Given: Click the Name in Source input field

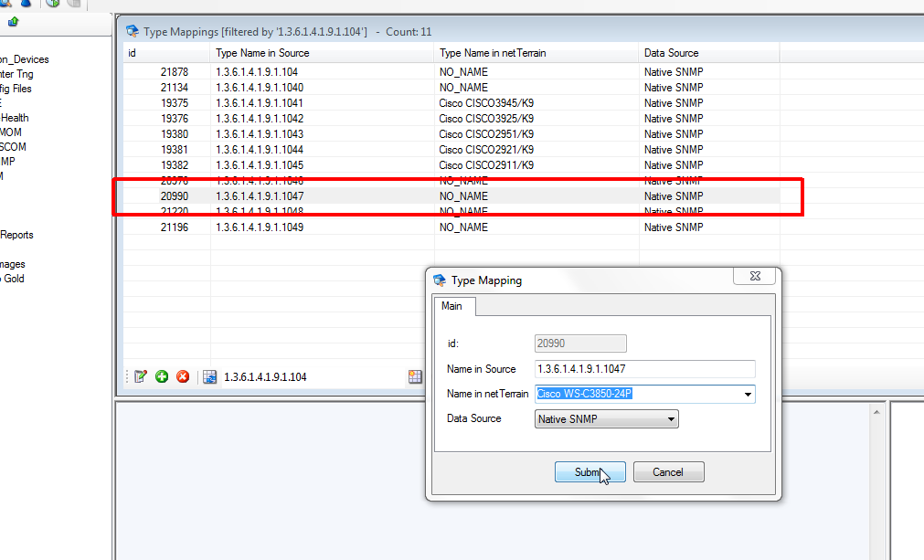Looking at the screenshot, I should tap(644, 369).
